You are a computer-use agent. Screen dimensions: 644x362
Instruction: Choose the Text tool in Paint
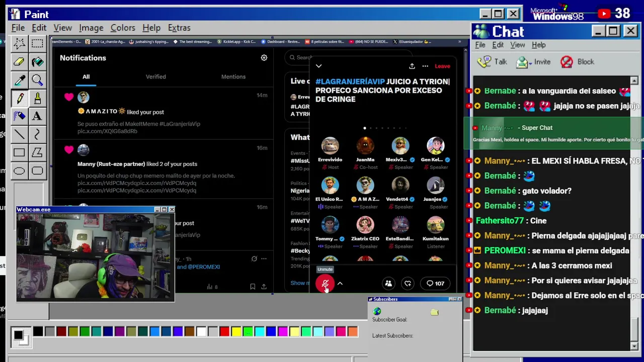tap(37, 116)
